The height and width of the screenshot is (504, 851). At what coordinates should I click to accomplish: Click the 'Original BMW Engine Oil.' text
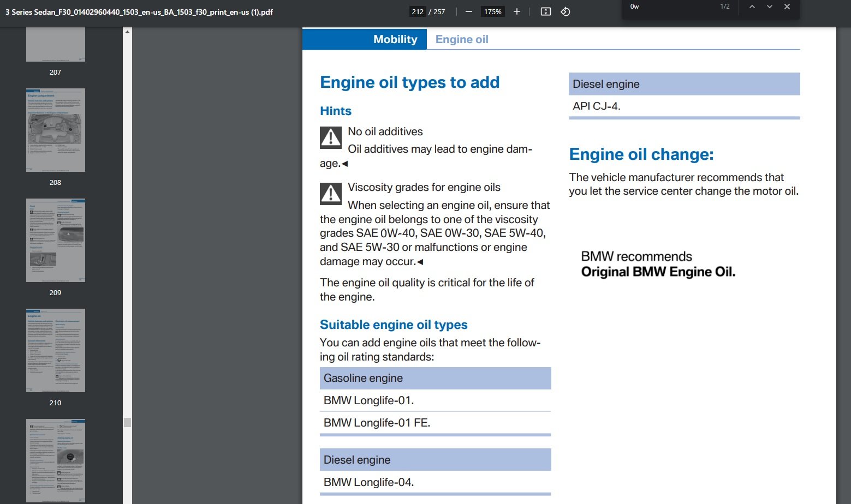658,272
